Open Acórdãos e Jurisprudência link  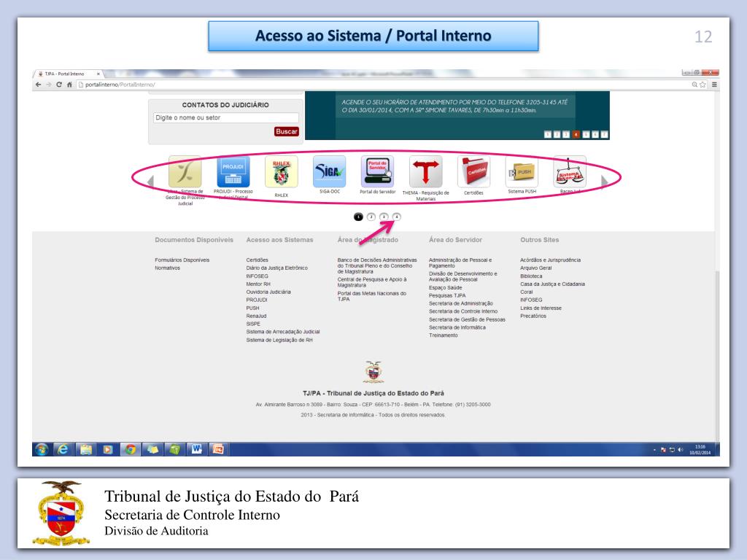pyautogui.click(x=550, y=260)
